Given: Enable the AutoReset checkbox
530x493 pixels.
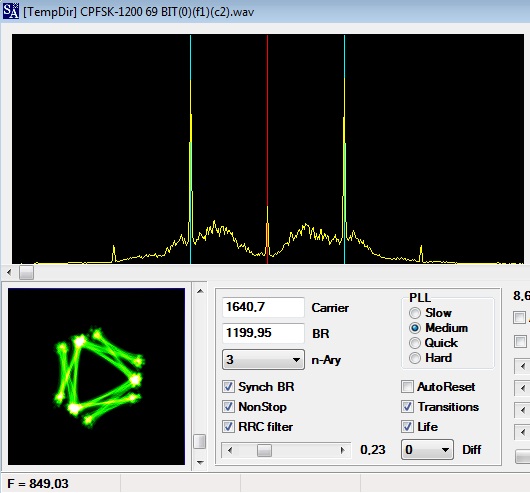Looking at the screenshot, I should pos(407,387).
